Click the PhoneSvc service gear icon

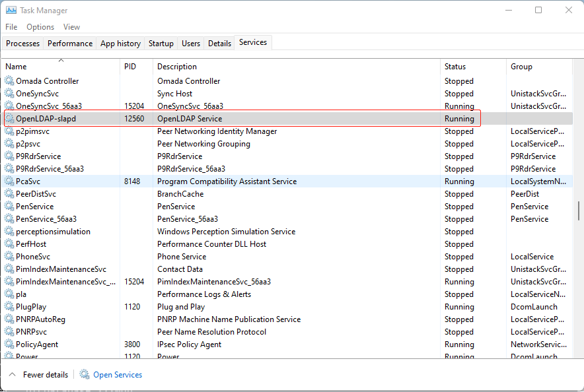tap(9, 257)
